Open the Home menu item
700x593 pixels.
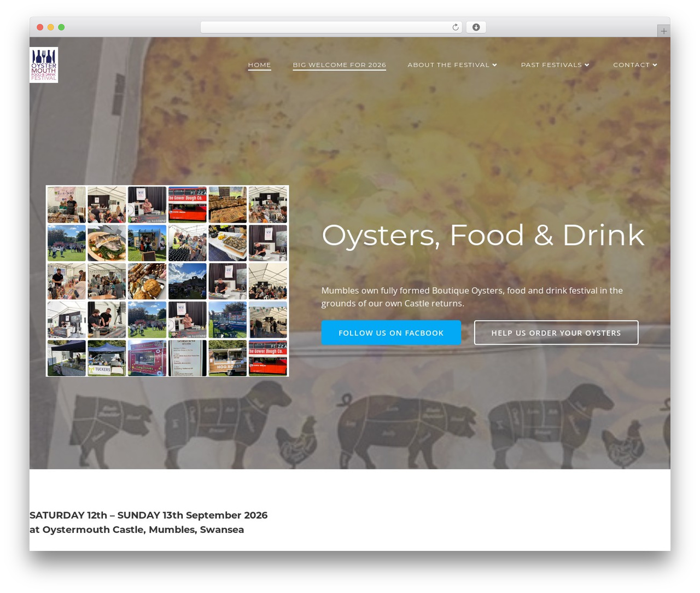[260, 65]
